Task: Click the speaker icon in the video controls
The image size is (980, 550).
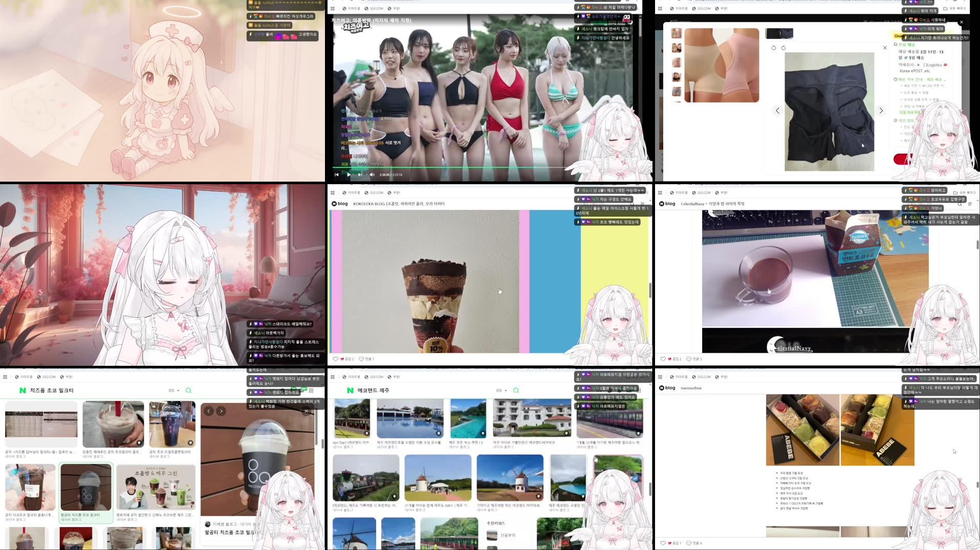Action: point(372,174)
